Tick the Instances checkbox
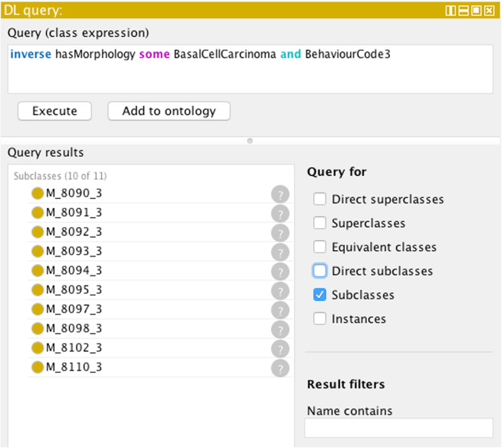Image resolution: width=502 pixels, height=448 pixels. 320,319
